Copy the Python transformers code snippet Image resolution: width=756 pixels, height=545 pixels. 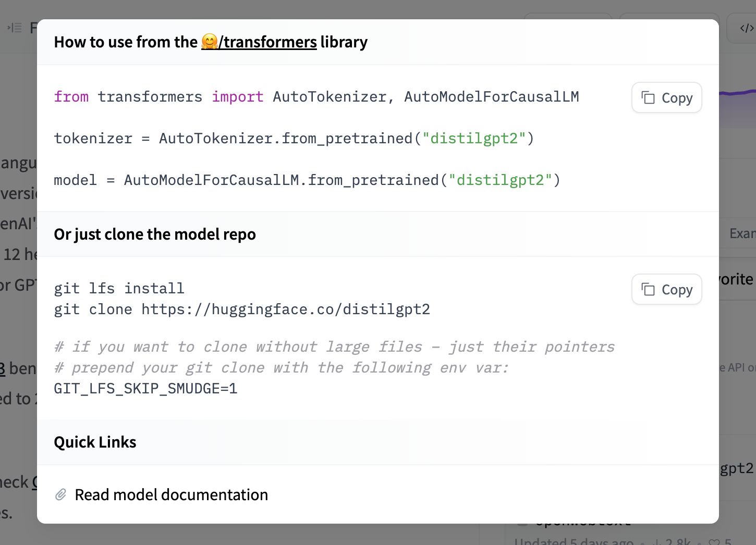click(666, 98)
